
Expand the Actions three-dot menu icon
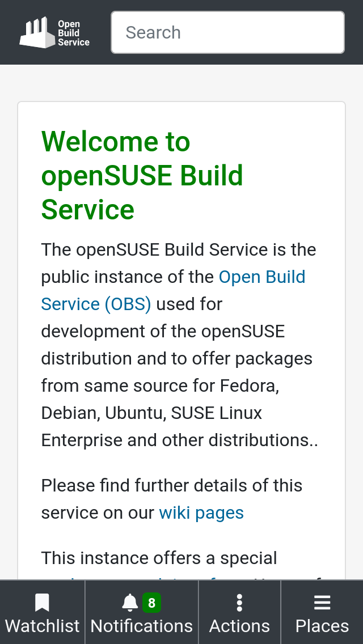239,603
